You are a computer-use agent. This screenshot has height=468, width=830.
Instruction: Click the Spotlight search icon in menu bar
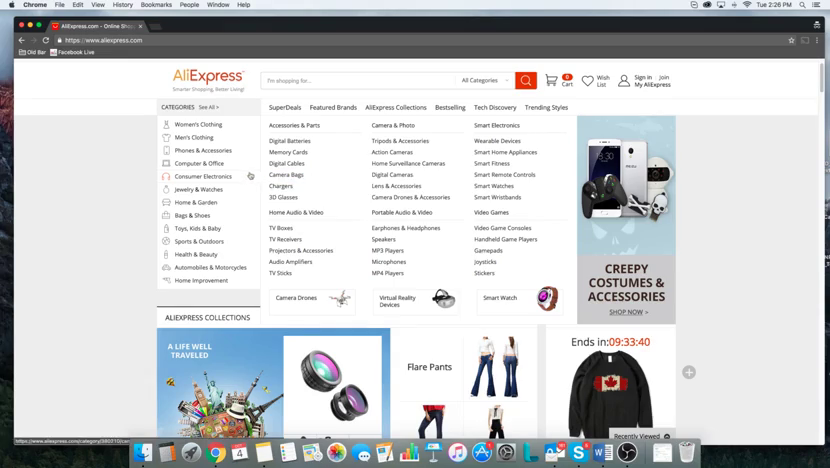pyautogui.click(x=802, y=5)
